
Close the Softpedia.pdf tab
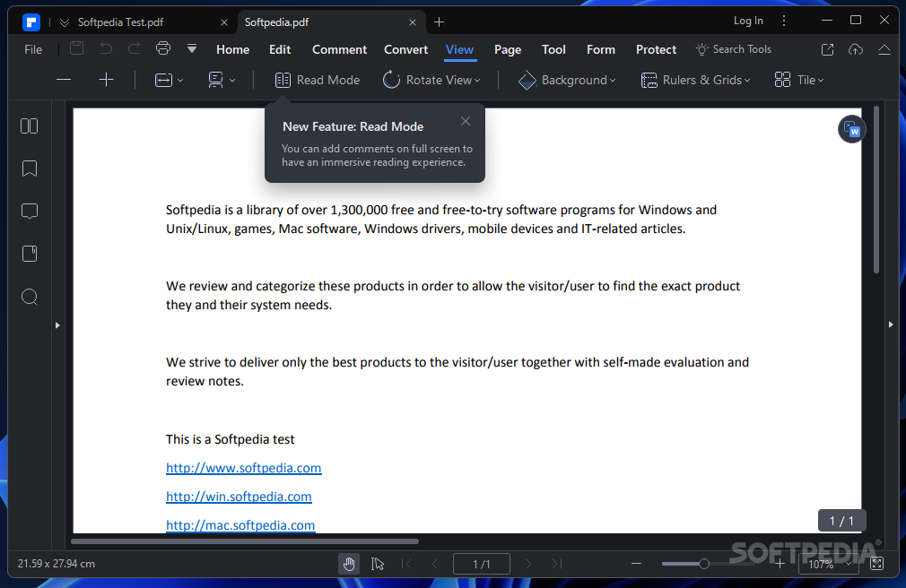(x=413, y=22)
